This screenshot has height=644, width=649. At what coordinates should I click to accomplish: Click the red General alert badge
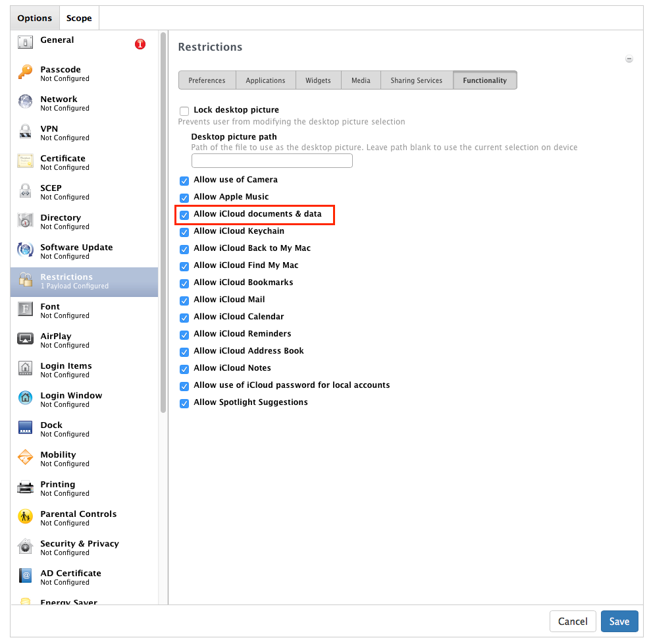click(140, 44)
